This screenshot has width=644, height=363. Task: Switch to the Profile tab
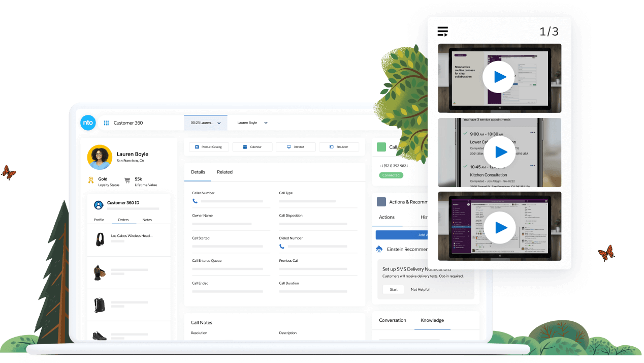click(x=99, y=220)
